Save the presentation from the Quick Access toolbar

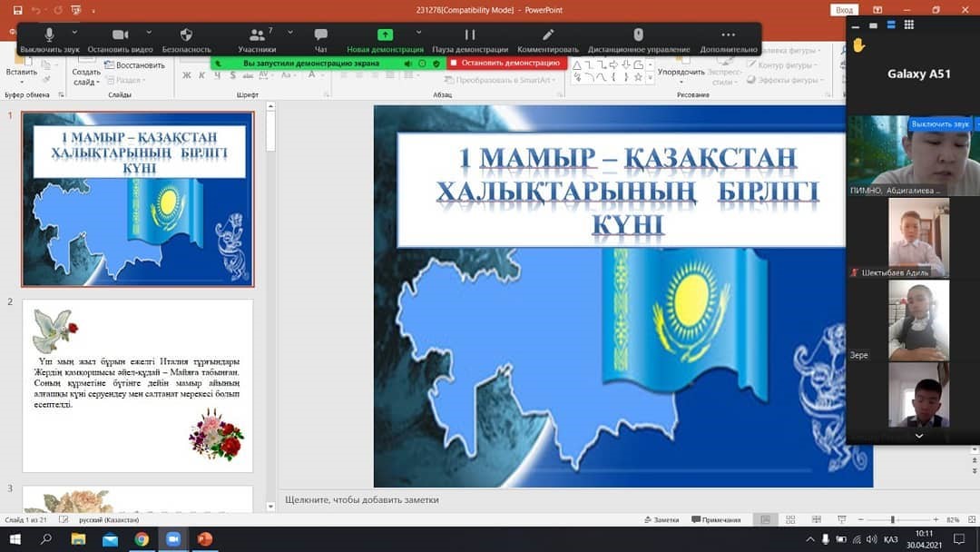tap(17, 10)
